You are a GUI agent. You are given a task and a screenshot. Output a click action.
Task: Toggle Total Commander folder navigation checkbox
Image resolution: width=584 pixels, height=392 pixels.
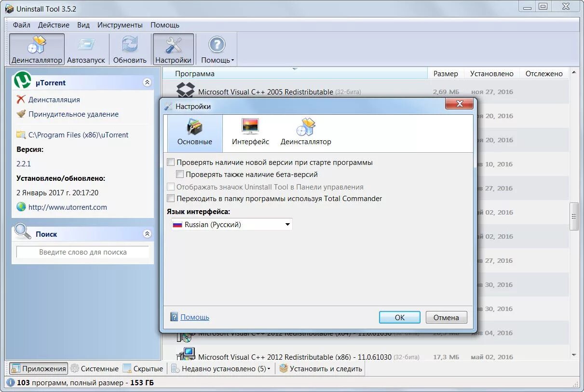171,199
